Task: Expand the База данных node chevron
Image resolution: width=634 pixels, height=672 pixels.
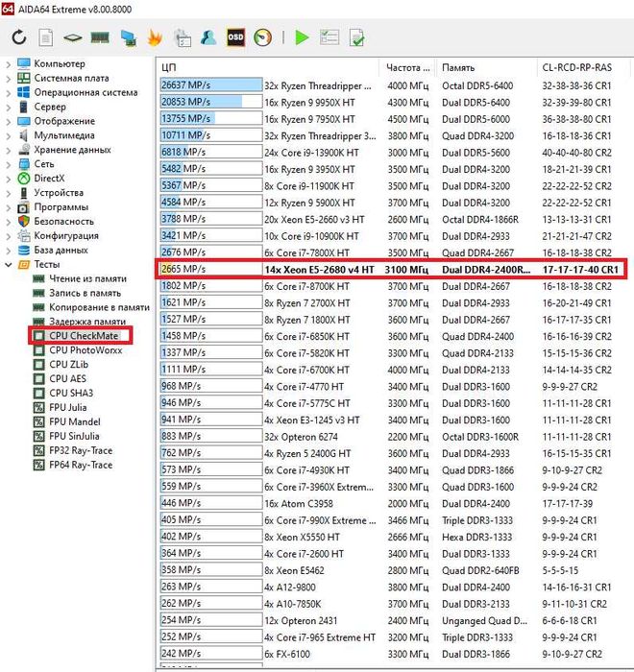Action: coord(8,251)
